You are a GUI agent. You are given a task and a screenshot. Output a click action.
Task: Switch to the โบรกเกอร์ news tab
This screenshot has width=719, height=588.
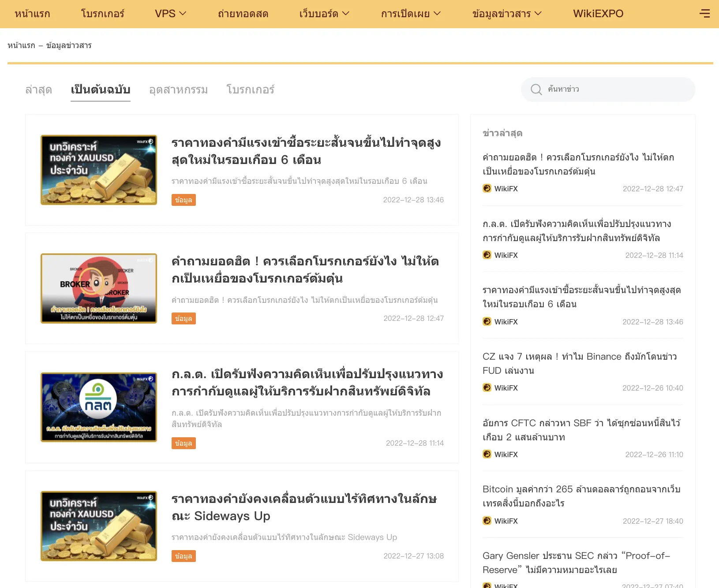(251, 89)
